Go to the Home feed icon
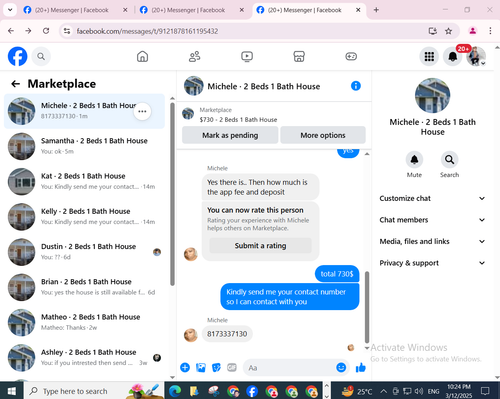 point(142,56)
